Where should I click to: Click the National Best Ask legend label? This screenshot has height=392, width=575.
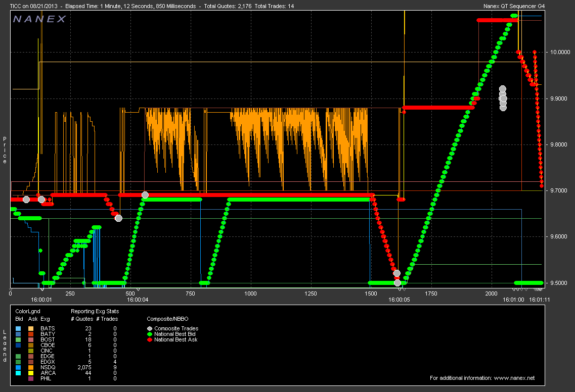tap(175, 339)
